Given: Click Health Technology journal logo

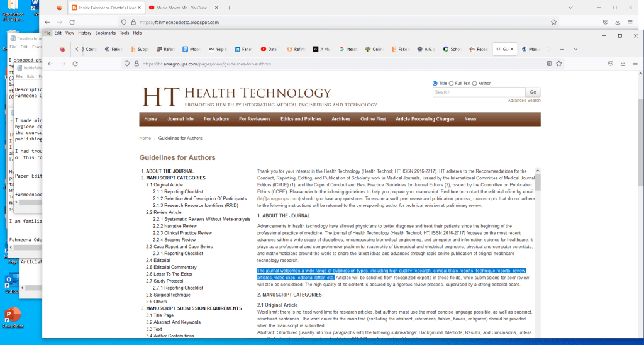Looking at the screenshot, I should (x=260, y=96).
